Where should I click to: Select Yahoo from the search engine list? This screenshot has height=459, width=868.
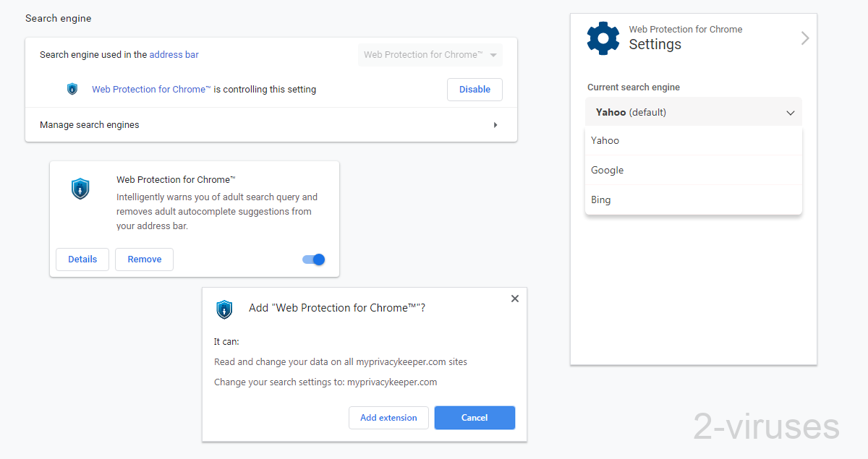[x=605, y=140]
